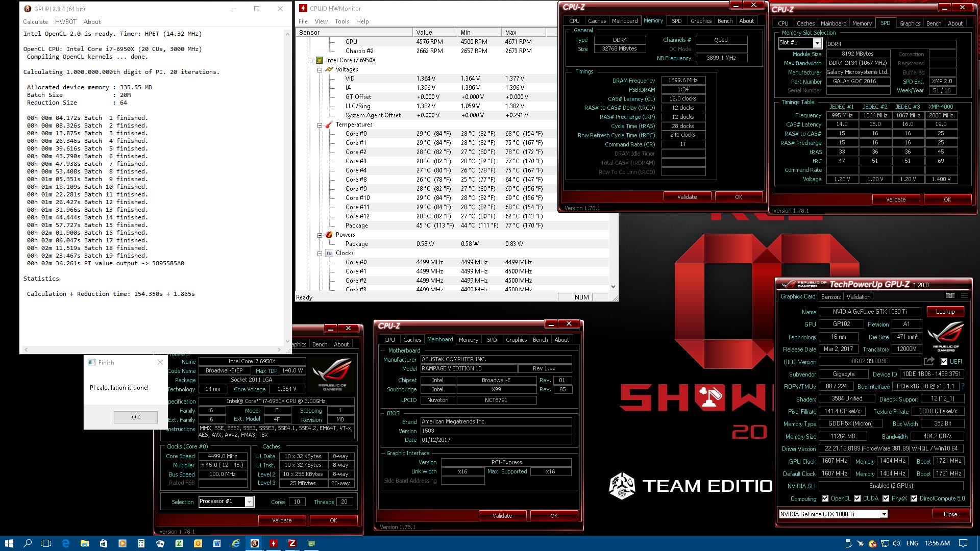This screenshot has height=551, width=980.
Task: Toggle the CUDA checkbox in GPU-Z
Action: click(x=857, y=498)
